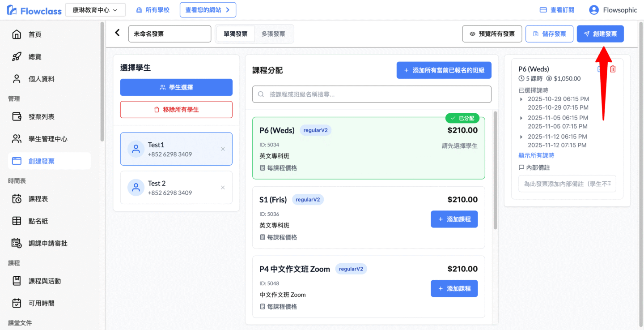Open 點名紙 attendance sheet
Viewport: 644px width, 330px height.
(x=38, y=221)
